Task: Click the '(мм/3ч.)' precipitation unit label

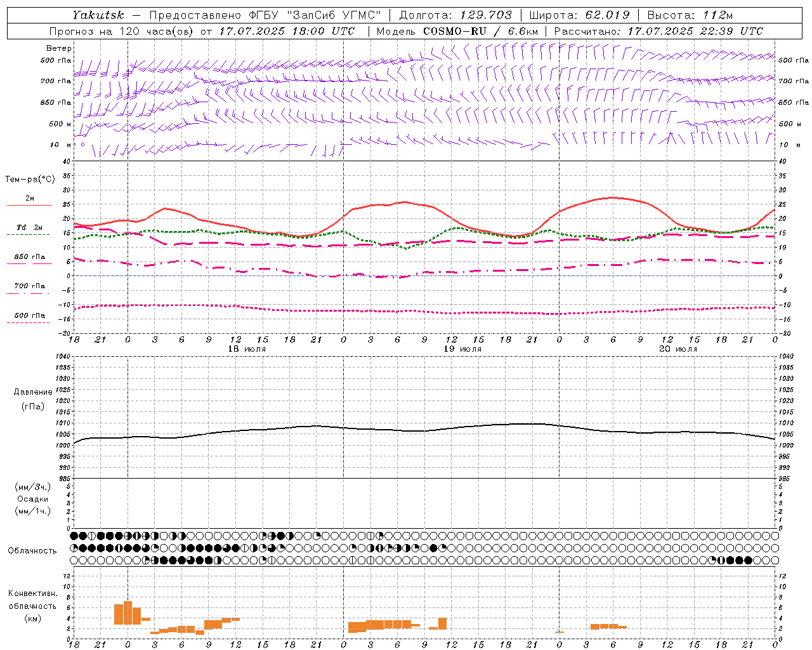Action: tap(33, 487)
